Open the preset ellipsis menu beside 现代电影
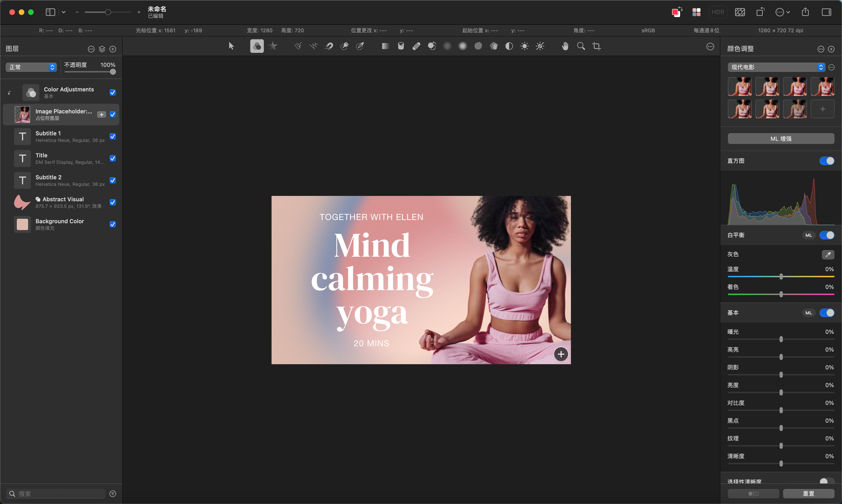 click(x=831, y=67)
